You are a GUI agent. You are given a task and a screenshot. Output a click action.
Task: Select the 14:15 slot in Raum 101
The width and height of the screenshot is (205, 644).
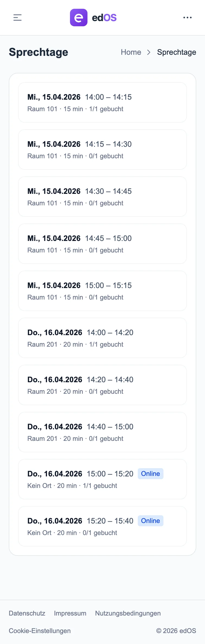(x=102, y=149)
